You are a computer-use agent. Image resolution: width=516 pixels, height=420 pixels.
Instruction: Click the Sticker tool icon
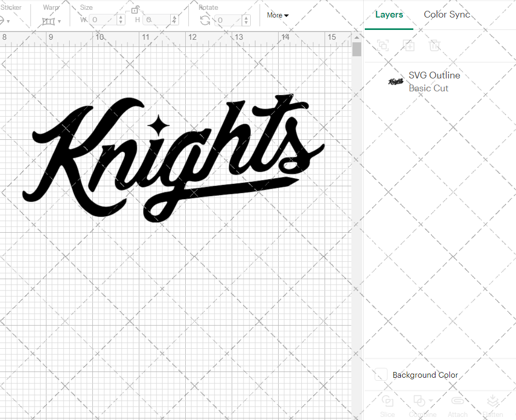click(4, 20)
